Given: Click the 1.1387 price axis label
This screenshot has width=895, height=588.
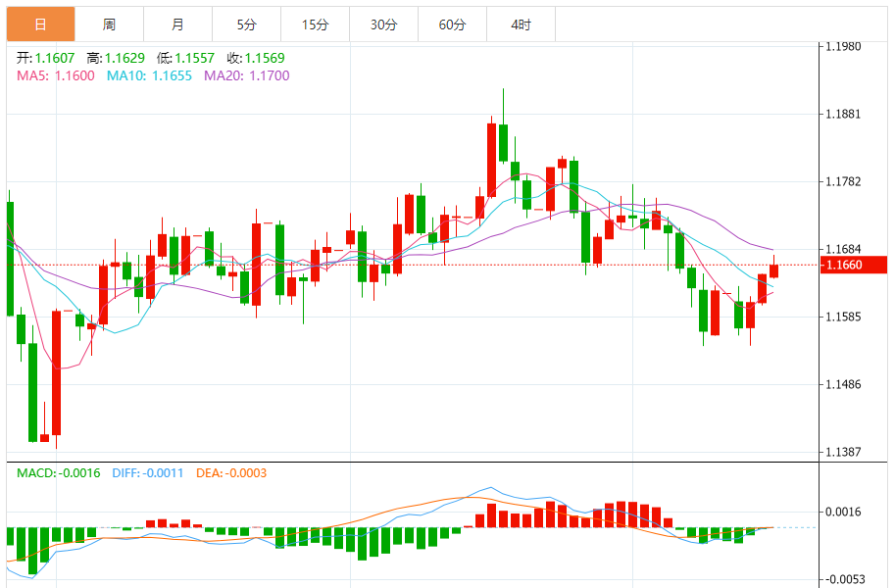Looking at the screenshot, I should pos(843,452).
